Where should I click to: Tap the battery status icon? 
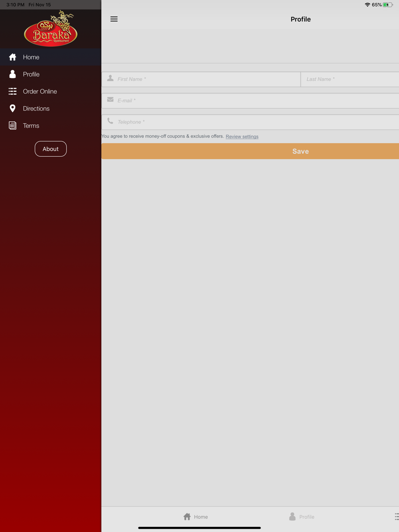pyautogui.click(x=388, y=5)
